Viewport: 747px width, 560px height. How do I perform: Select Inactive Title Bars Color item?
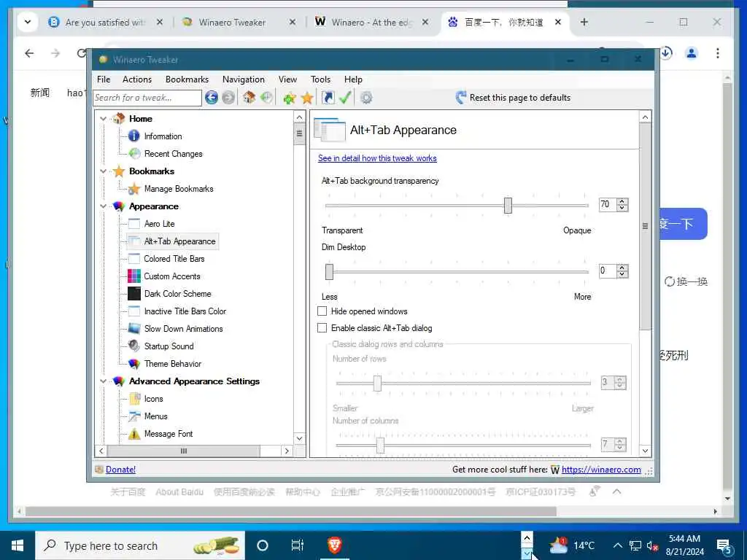pos(185,311)
